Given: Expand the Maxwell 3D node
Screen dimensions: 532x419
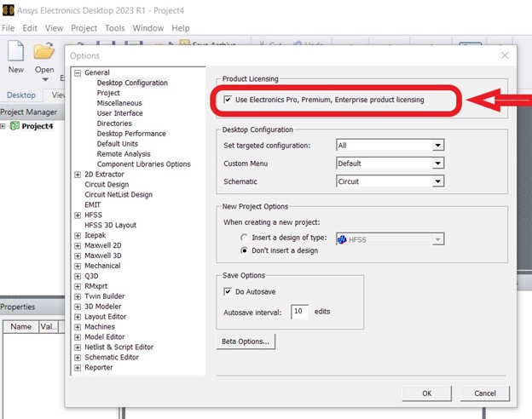Looking at the screenshot, I should point(78,256).
